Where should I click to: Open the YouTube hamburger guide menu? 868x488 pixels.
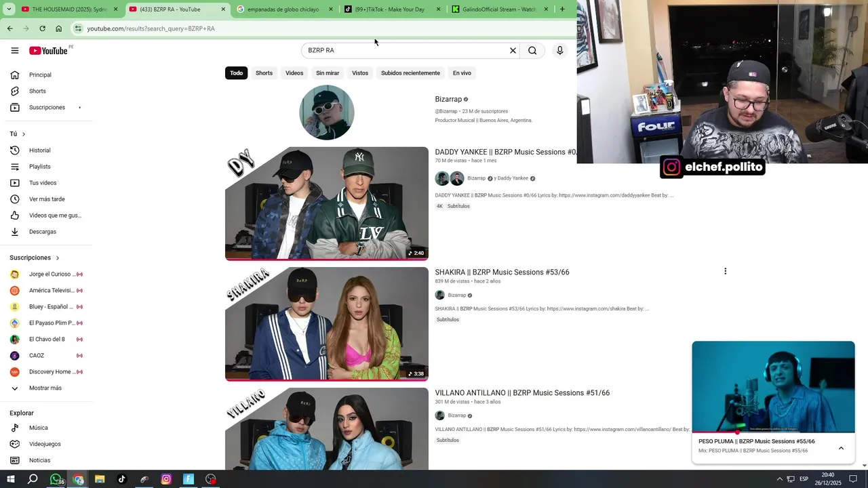click(x=15, y=50)
